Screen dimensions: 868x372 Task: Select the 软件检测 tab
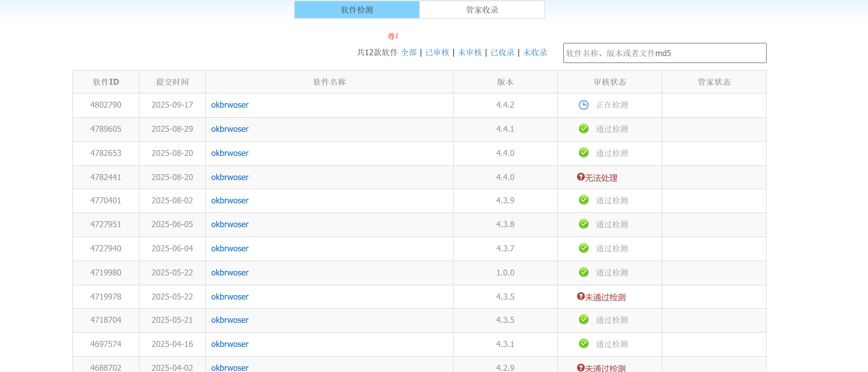357,10
